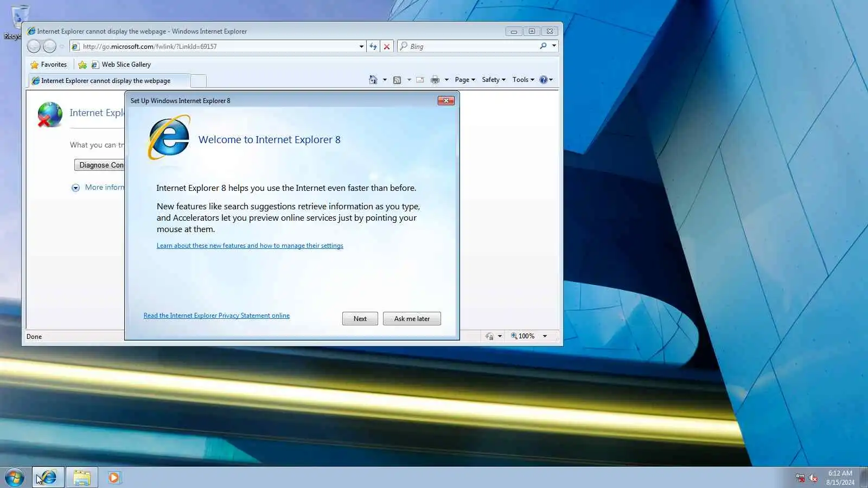Click the muted volume tray icon
The image size is (868, 488).
tap(813, 478)
